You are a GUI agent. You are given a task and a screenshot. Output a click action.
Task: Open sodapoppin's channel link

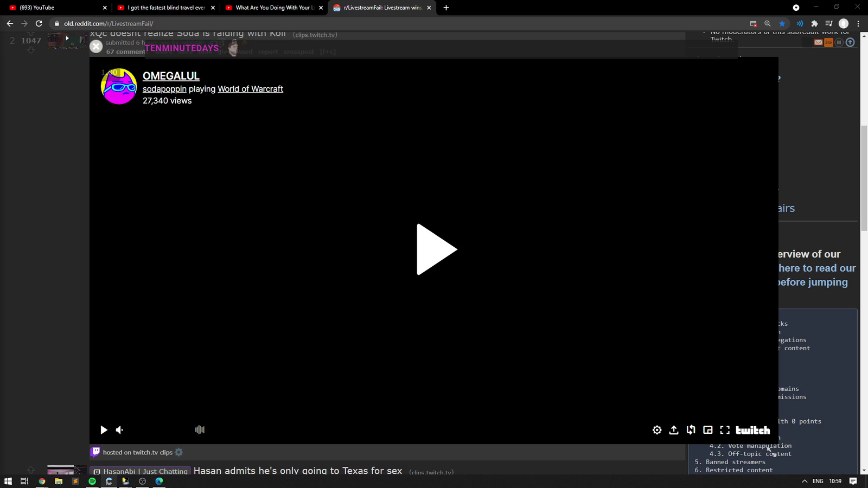[x=164, y=89]
